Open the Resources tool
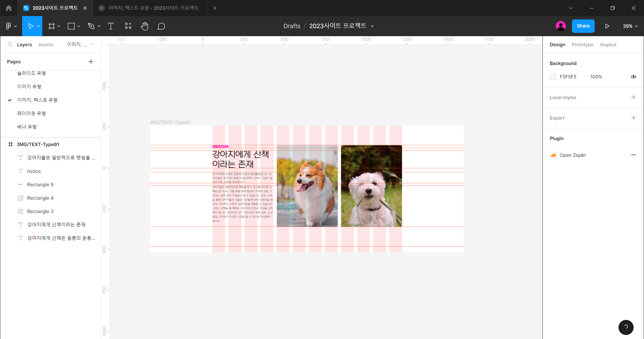 click(128, 26)
